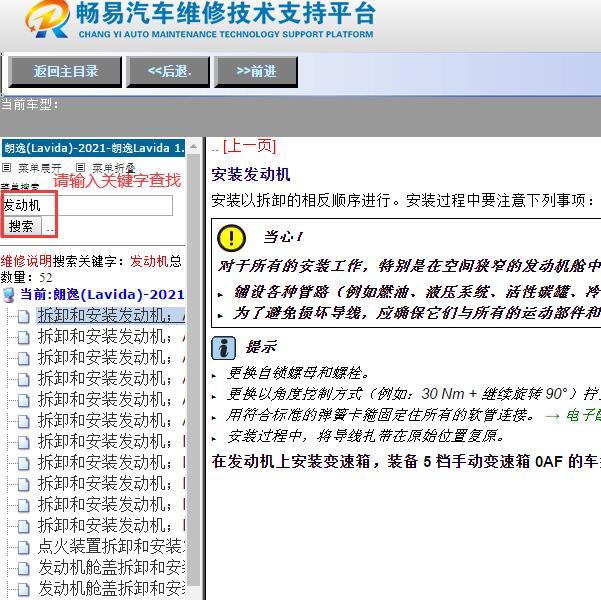Click the left panel vertical scrollbar track
The width and height of the screenshot is (601, 600).
point(194,370)
